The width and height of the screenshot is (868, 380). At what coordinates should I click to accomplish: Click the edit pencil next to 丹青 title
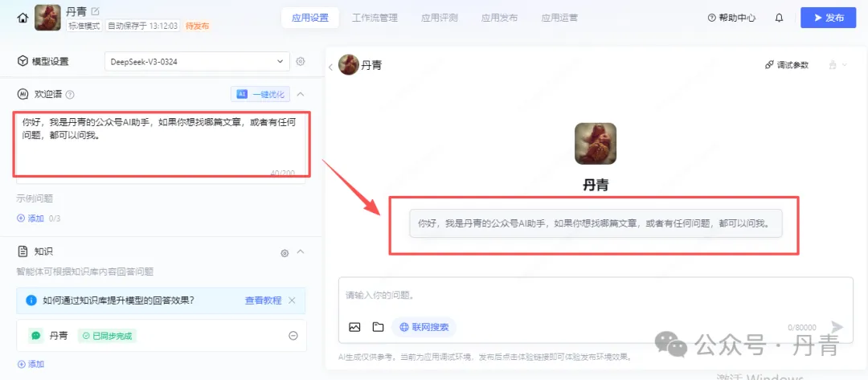[x=96, y=11]
